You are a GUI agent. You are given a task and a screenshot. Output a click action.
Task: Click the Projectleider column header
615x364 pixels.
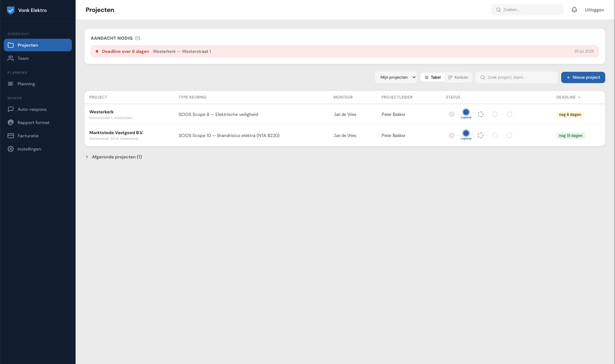click(x=397, y=97)
